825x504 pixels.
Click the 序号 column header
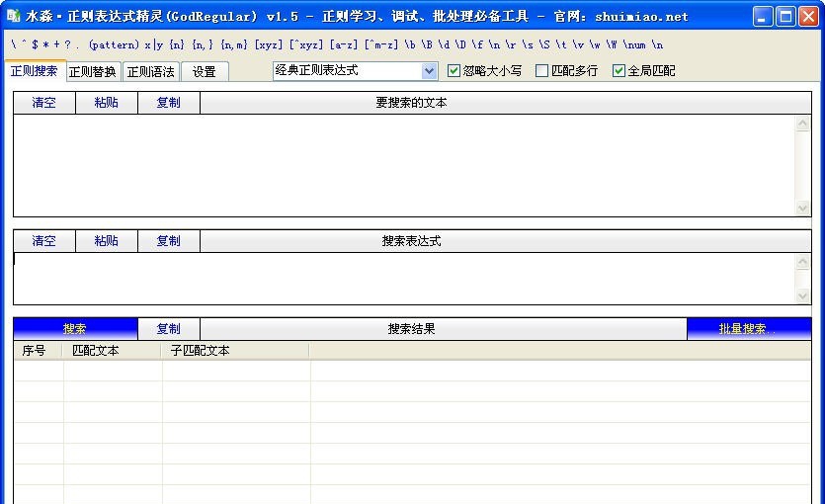[x=38, y=351]
